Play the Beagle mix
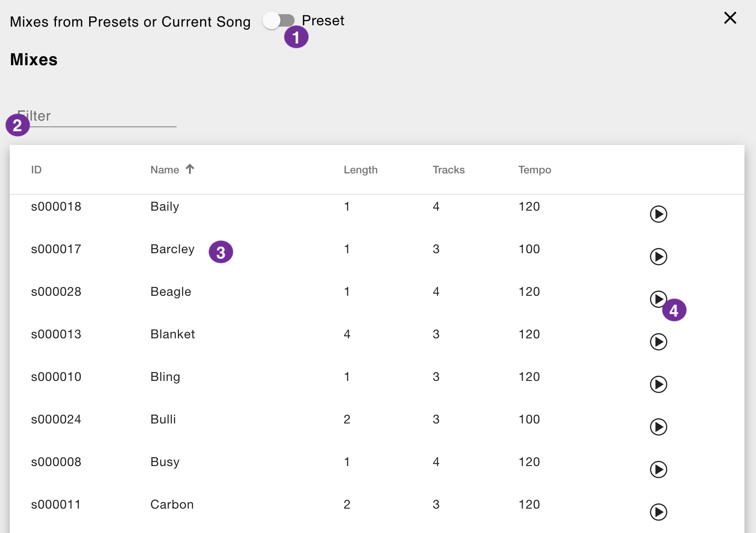 click(x=658, y=299)
